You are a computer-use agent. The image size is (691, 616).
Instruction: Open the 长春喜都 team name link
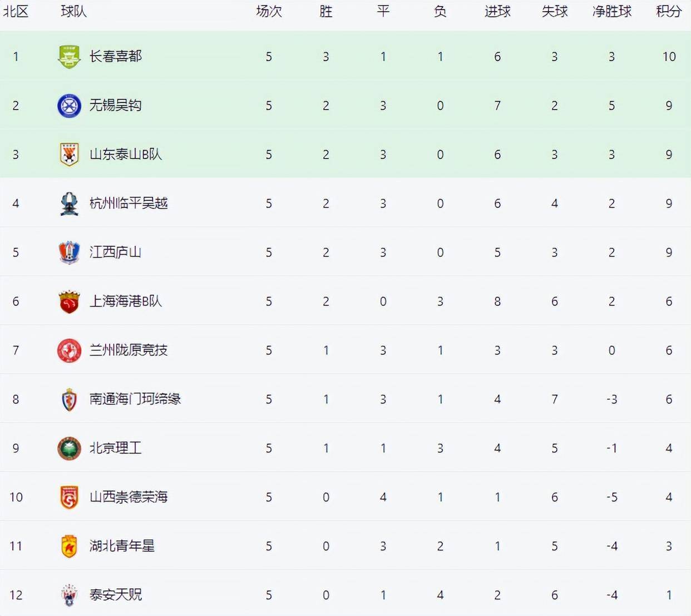pyautogui.click(x=116, y=56)
